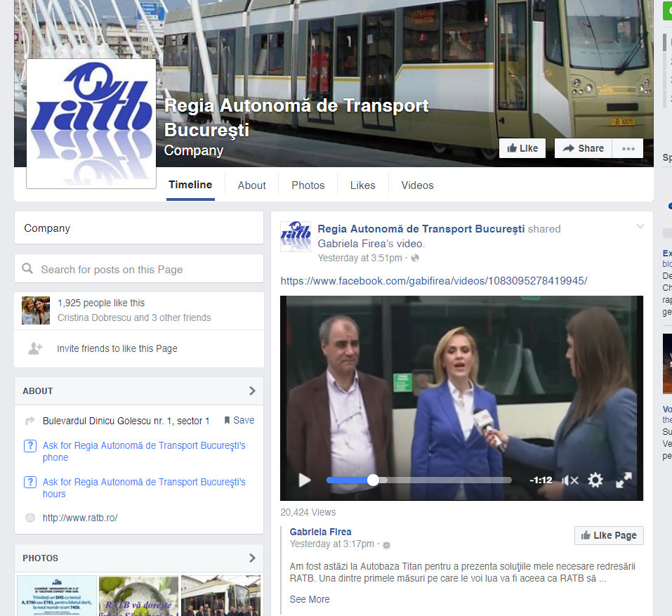
Task: Open the Likes tab
Action: [x=362, y=185]
